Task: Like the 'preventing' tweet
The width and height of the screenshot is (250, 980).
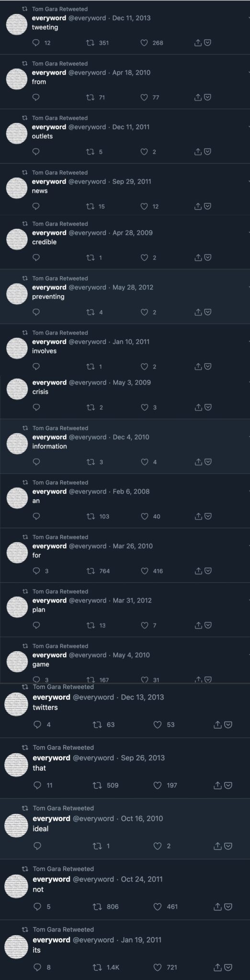Action: click(144, 312)
